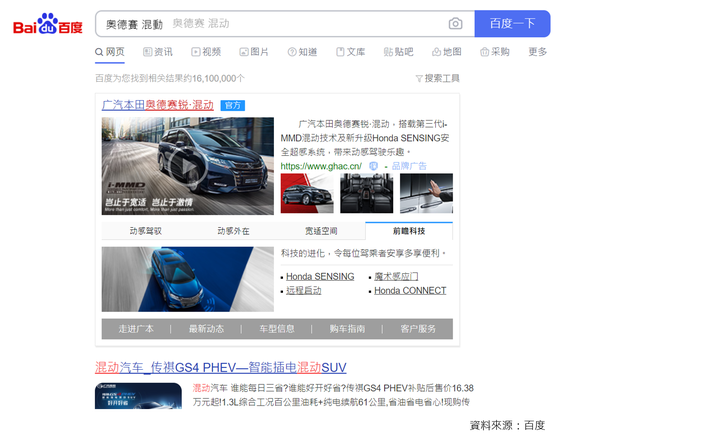Open the Honda CONNECT link
The width and height of the screenshot is (720, 439).
(410, 291)
